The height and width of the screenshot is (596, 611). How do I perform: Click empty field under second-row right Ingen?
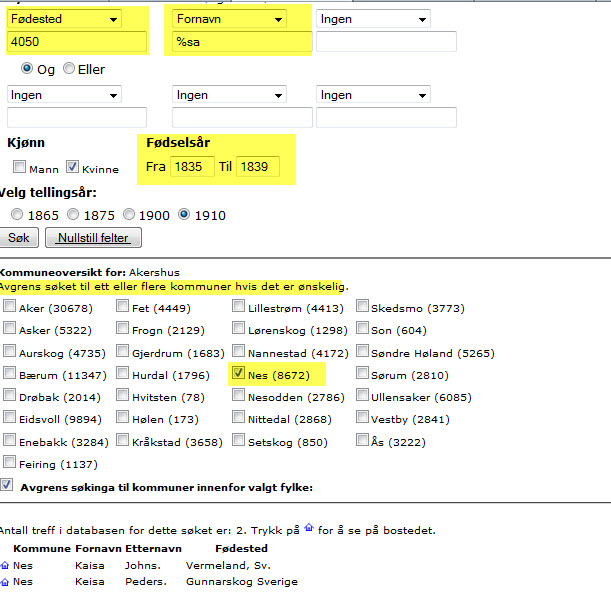[x=386, y=117]
